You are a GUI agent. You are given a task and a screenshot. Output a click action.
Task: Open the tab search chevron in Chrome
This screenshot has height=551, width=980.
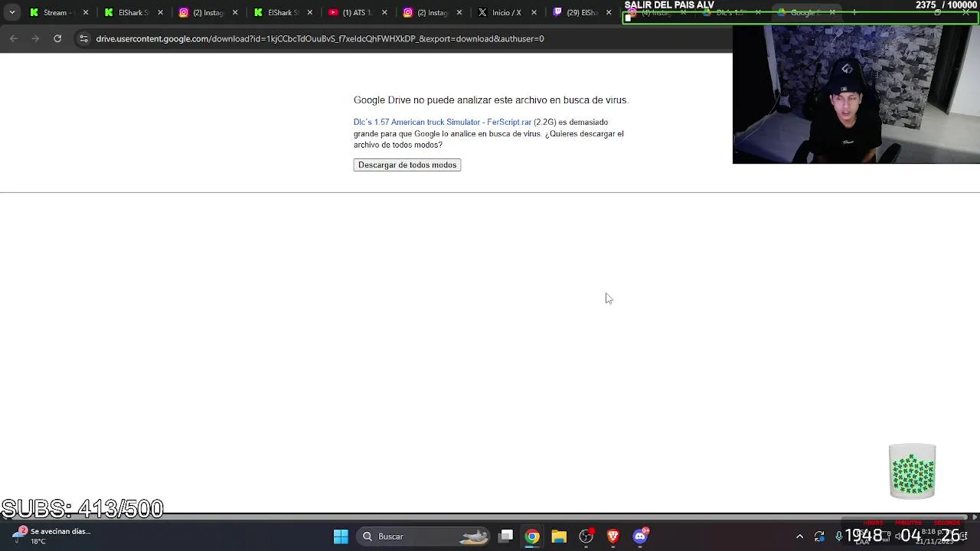(x=11, y=12)
